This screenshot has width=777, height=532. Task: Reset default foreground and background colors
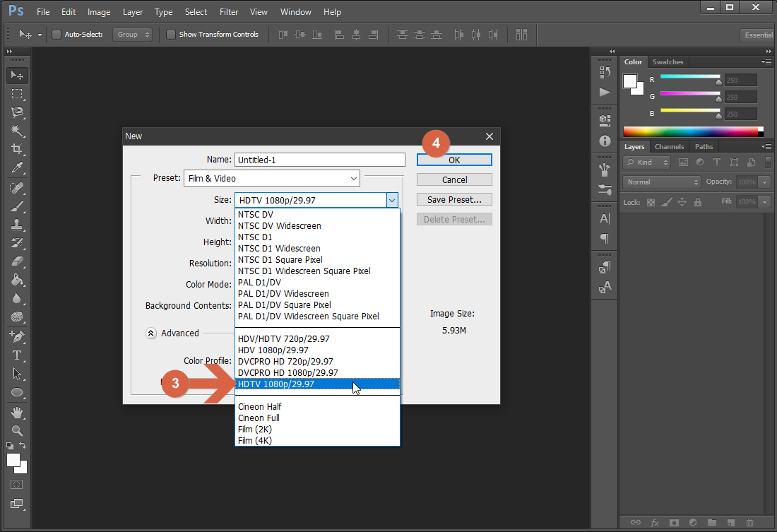pyautogui.click(x=10, y=446)
